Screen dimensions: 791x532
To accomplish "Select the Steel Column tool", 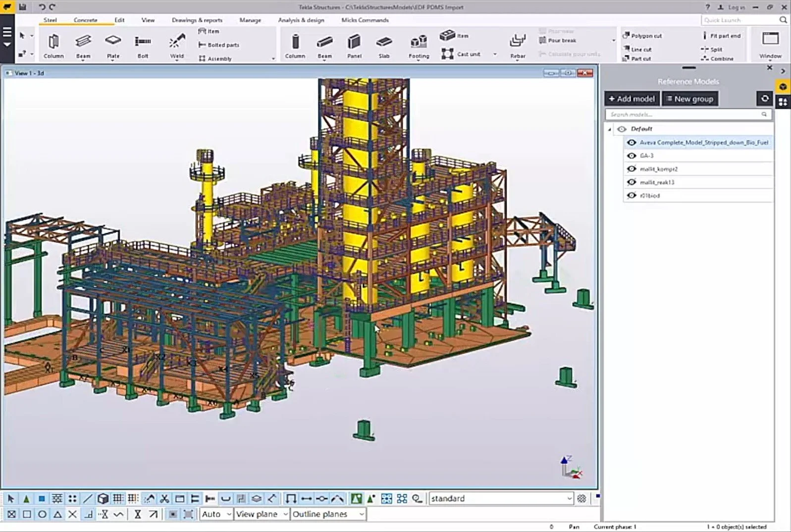I will pos(53,47).
